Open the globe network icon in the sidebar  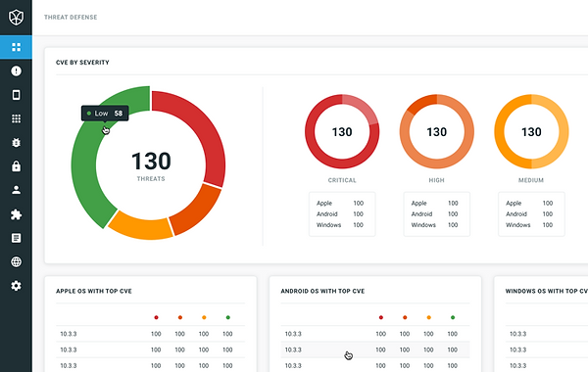(x=16, y=261)
